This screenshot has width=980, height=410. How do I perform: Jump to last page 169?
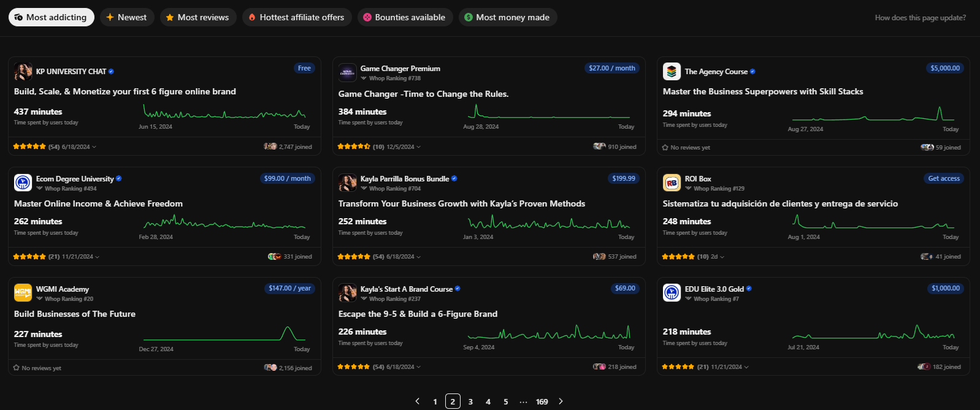[x=542, y=401]
